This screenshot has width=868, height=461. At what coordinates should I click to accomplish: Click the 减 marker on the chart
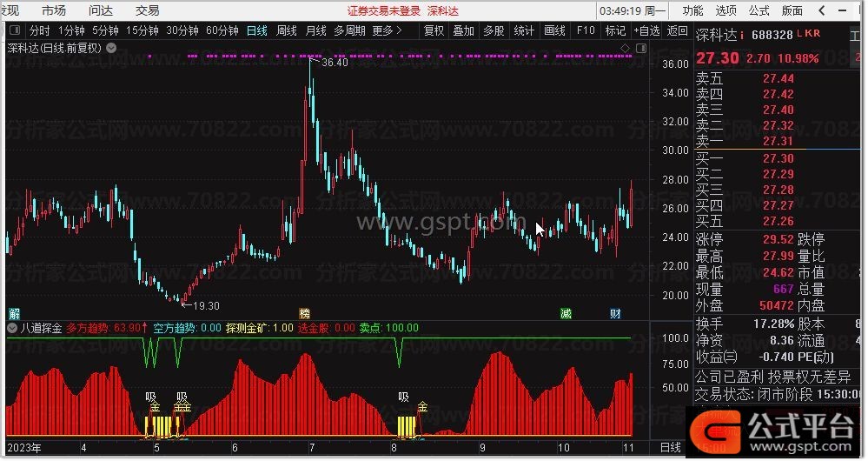coord(565,314)
